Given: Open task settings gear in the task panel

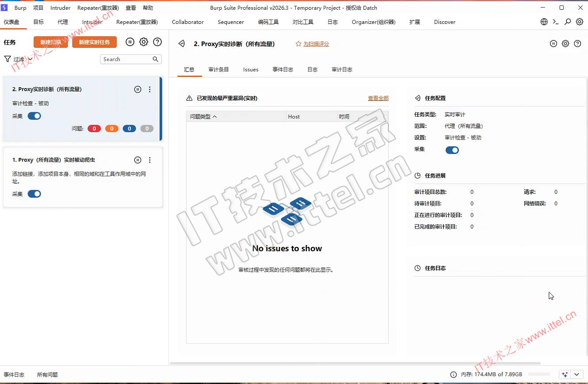Looking at the screenshot, I should 144,42.
